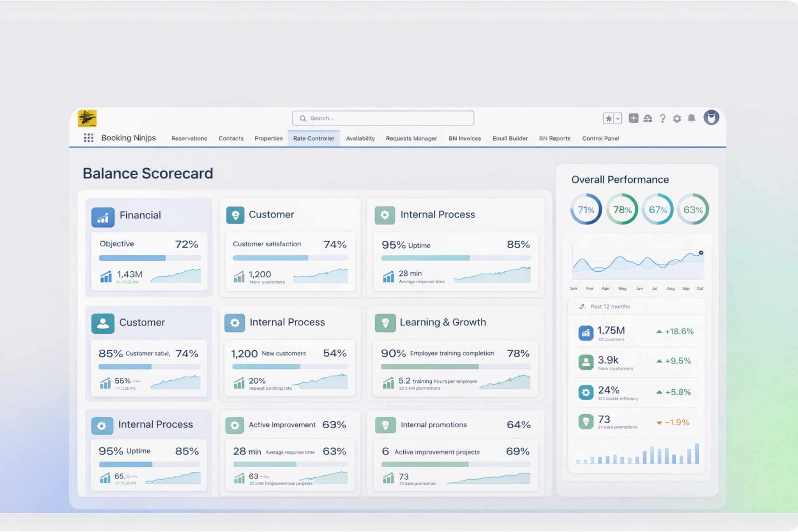The height and width of the screenshot is (532, 798).
Task: Click the Learning & Growth pin icon
Action: pos(385,323)
